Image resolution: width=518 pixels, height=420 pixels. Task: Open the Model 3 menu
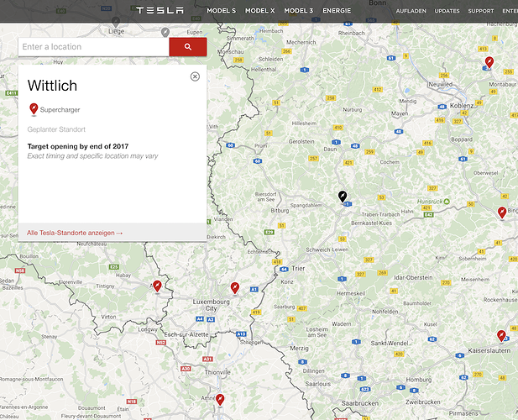[x=299, y=11]
